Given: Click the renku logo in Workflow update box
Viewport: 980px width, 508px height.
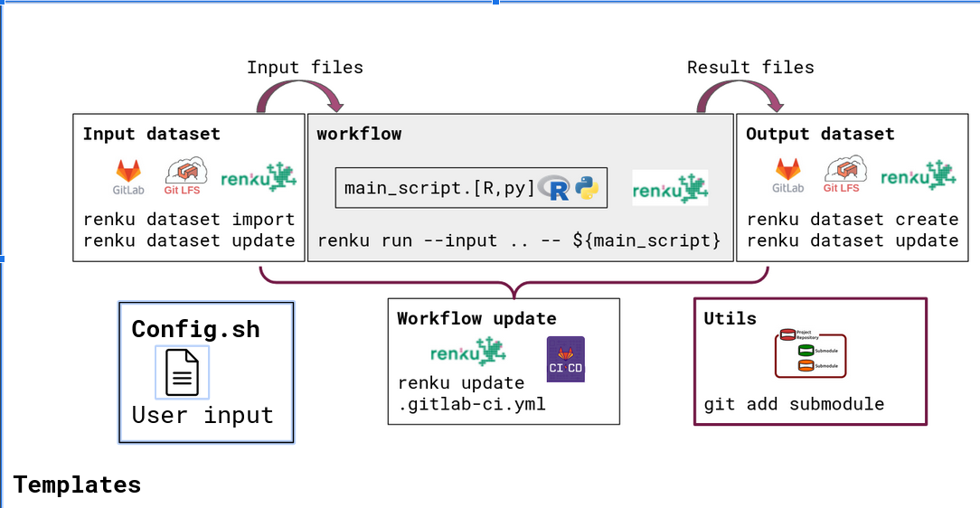Looking at the screenshot, I should pos(468,351).
